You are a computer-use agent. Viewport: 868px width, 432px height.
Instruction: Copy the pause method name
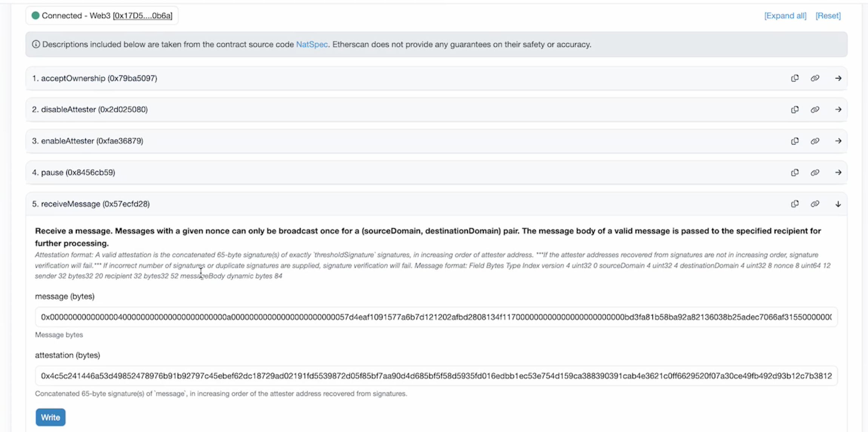[x=795, y=173]
